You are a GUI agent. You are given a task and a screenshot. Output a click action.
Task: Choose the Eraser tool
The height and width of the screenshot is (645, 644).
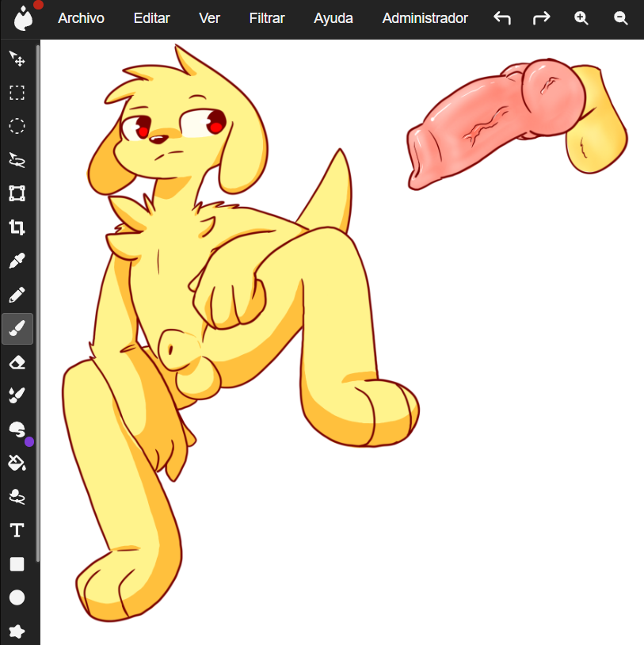pyautogui.click(x=17, y=363)
